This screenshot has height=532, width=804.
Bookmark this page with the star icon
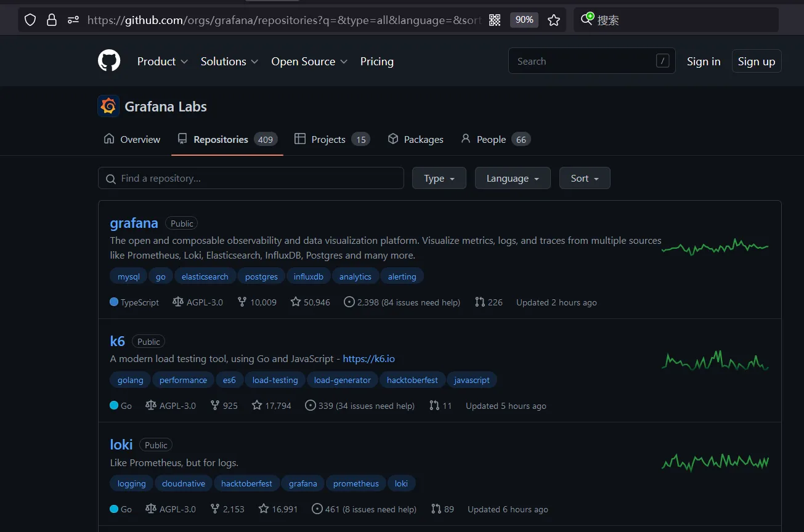[554, 20]
